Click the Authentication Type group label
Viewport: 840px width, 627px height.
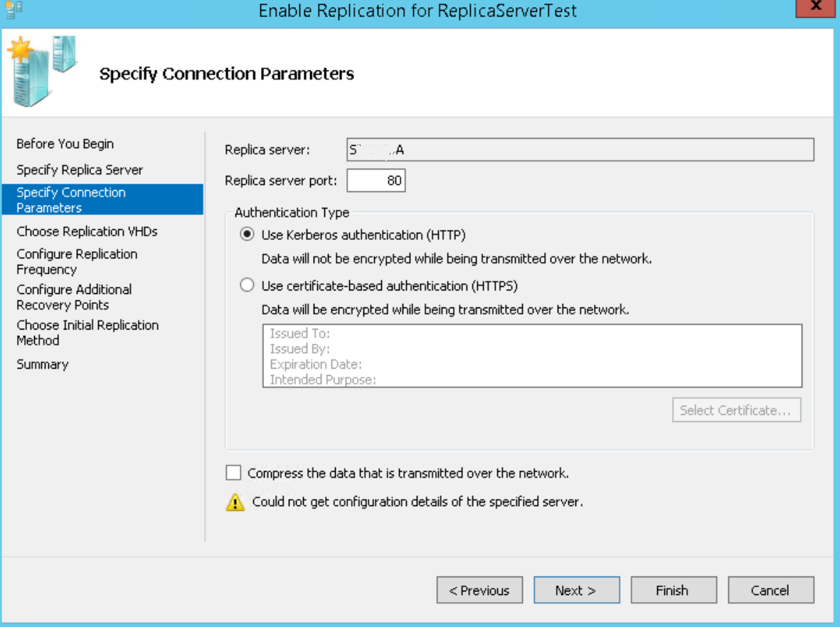(292, 213)
